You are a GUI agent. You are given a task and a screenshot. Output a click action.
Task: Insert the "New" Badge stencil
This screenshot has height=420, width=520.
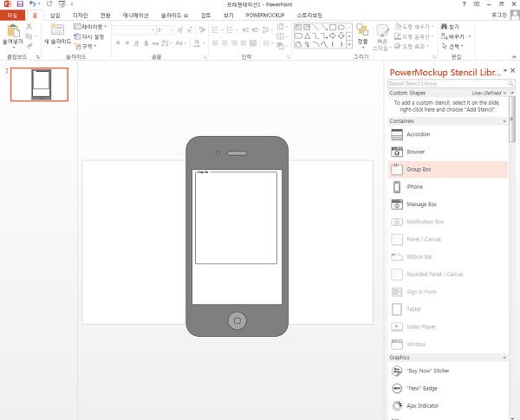point(448,388)
